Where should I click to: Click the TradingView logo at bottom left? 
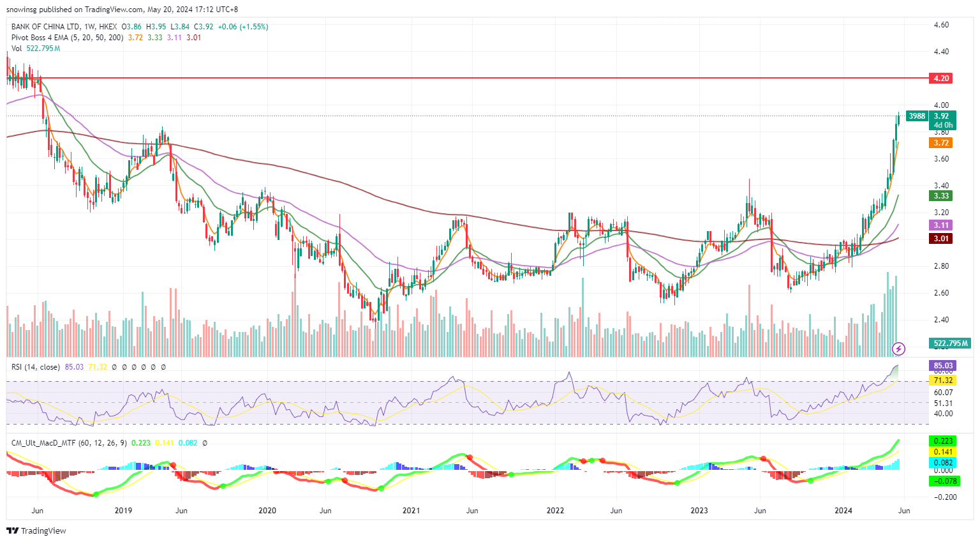(x=36, y=531)
